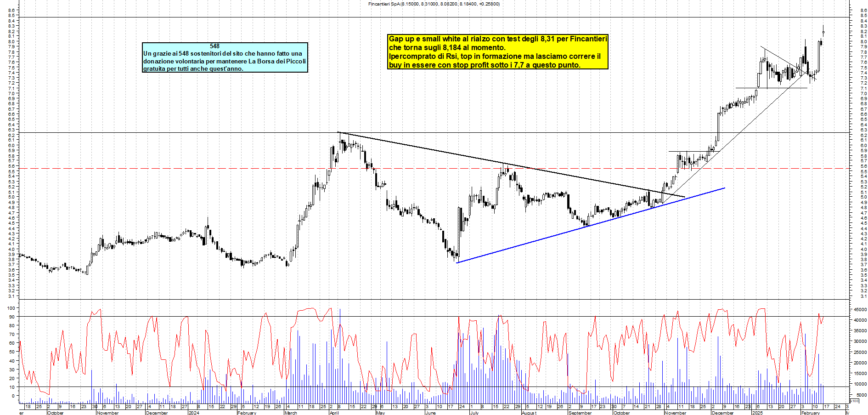Screen dimensions: 868x415
Task: Click the July label on date axis
Action: pos(474,413)
